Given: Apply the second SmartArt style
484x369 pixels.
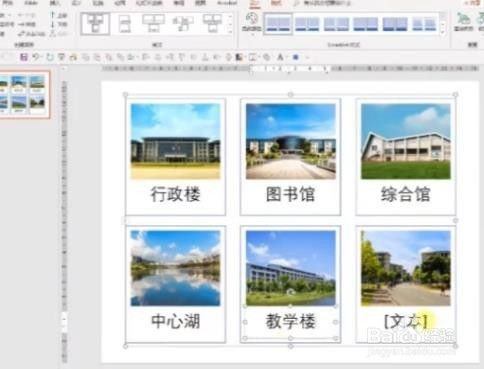Looking at the screenshot, I should [x=307, y=24].
